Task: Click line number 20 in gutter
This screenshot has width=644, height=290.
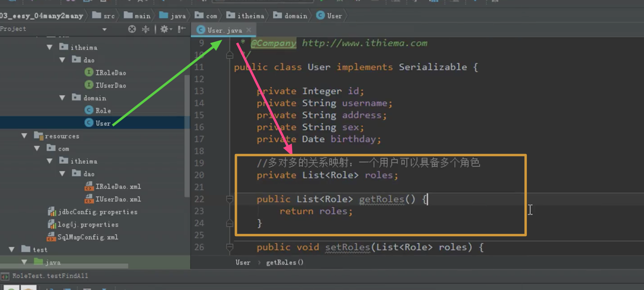Action: [x=199, y=175]
